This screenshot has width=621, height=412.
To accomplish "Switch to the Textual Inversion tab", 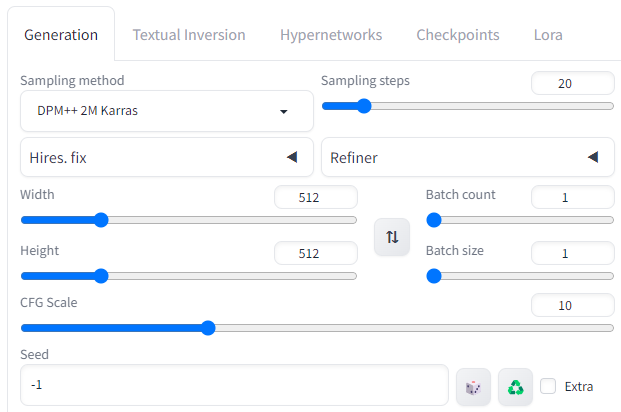I will point(189,35).
